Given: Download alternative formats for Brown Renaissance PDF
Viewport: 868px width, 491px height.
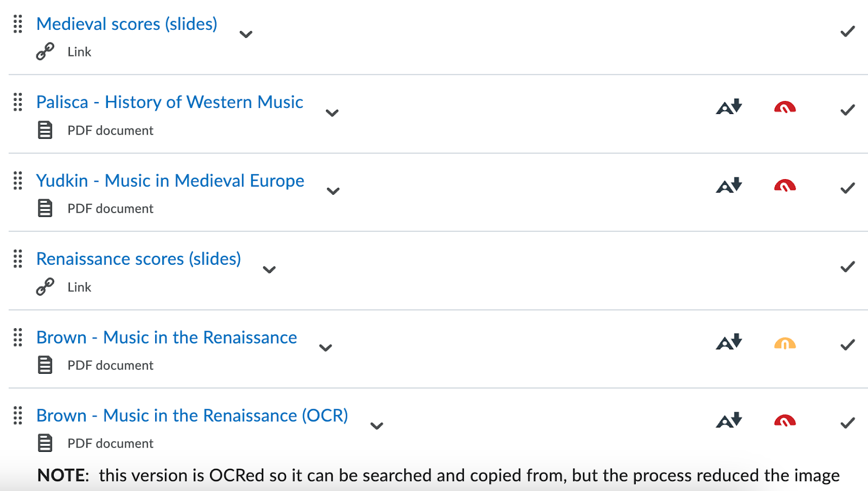Looking at the screenshot, I should coord(729,342).
